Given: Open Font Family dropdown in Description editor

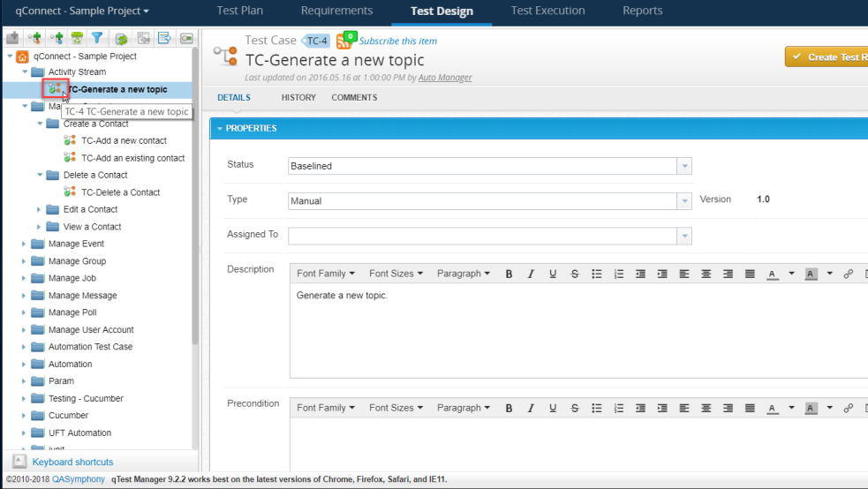Looking at the screenshot, I should click(325, 274).
